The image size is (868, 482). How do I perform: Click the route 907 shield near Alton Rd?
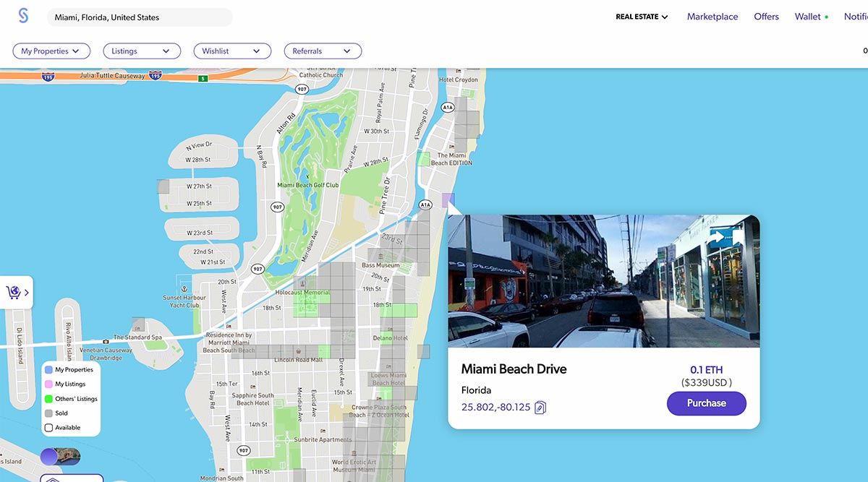302,89
